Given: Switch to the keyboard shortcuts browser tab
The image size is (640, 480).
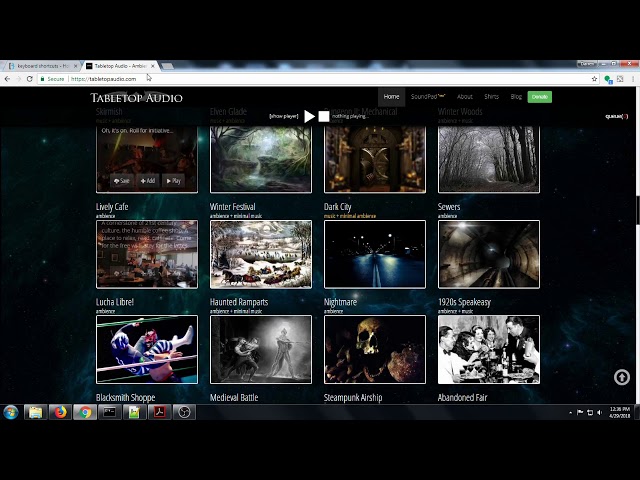Looking at the screenshot, I should point(41,66).
